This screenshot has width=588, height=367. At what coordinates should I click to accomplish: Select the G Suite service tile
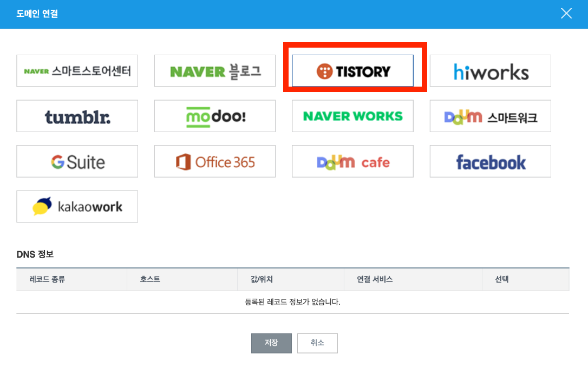[77, 161]
